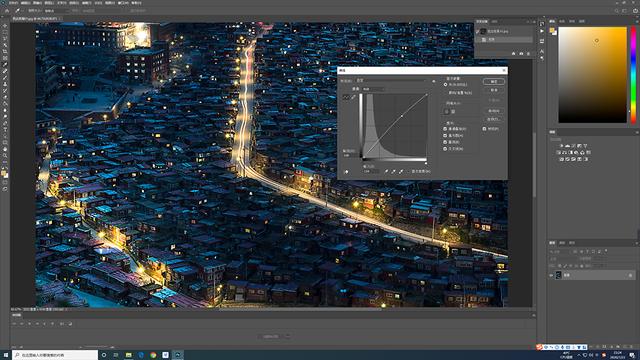Image resolution: width=640 pixels, height=360 pixels.
Task: Choose the simple grid size icon in Curves
Action: [447, 111]
